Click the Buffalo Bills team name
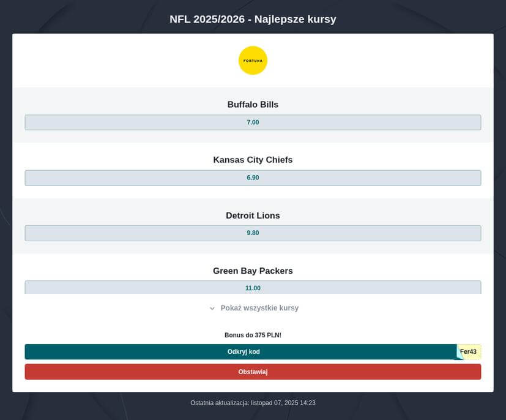Viewport: 506px width, 420px height. [x=253, y=105]
